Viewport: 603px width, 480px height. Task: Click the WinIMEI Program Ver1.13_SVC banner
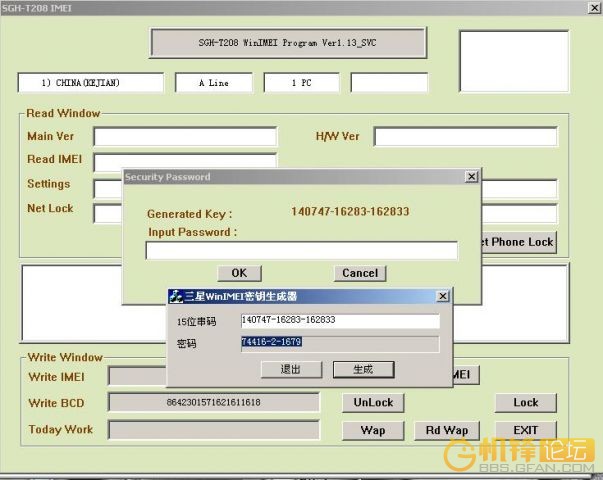click(x=288, y=43)
